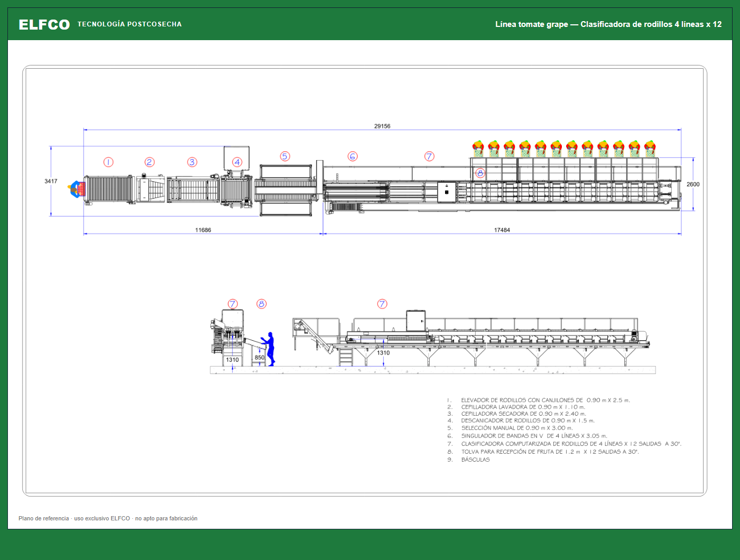Select the overall length dimension 29156
This screenshot has height=560, width=740.
(x=382, y=126)
